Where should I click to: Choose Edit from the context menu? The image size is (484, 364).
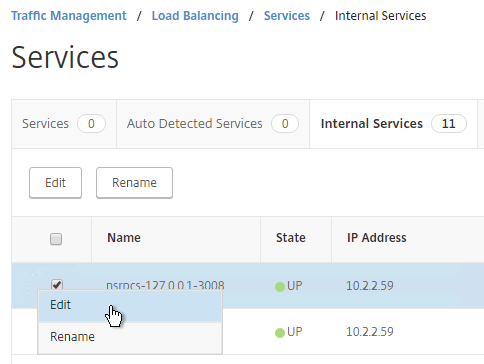pyautogui.click(x=130, y=305)
